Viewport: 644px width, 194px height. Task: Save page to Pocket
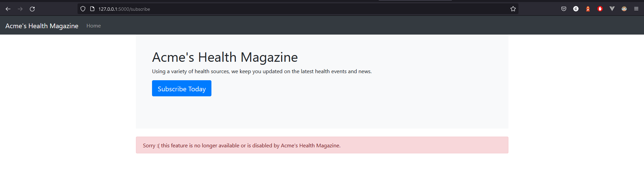(564, 9)
